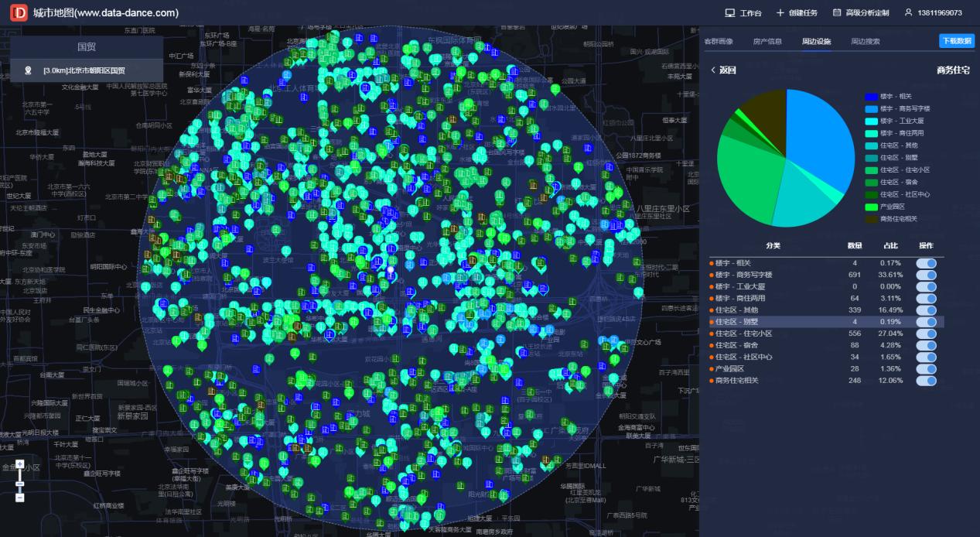
Task: Switch to 客群画像 tab
Action: pos(719,42)
